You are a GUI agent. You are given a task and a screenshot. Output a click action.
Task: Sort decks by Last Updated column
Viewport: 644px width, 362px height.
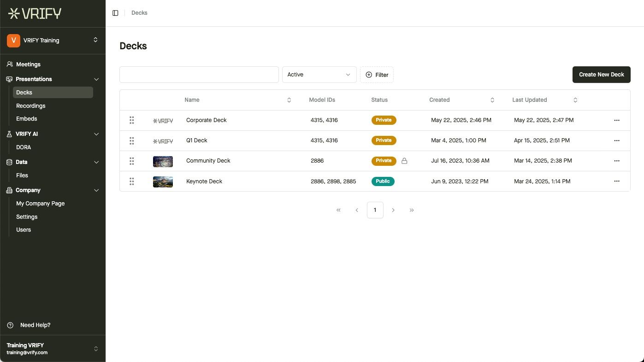575,100
